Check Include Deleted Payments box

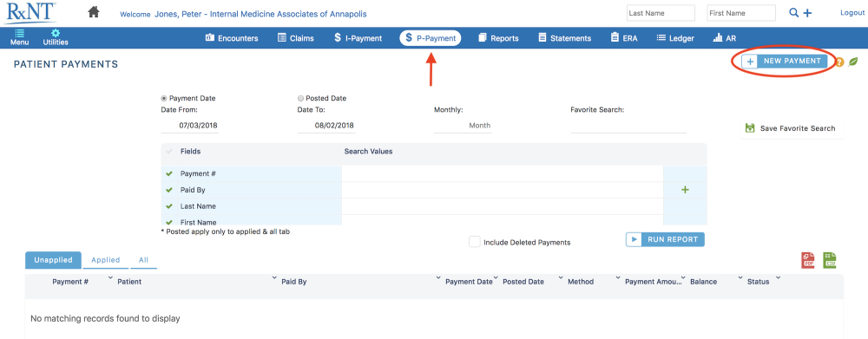tap(475, 242)
